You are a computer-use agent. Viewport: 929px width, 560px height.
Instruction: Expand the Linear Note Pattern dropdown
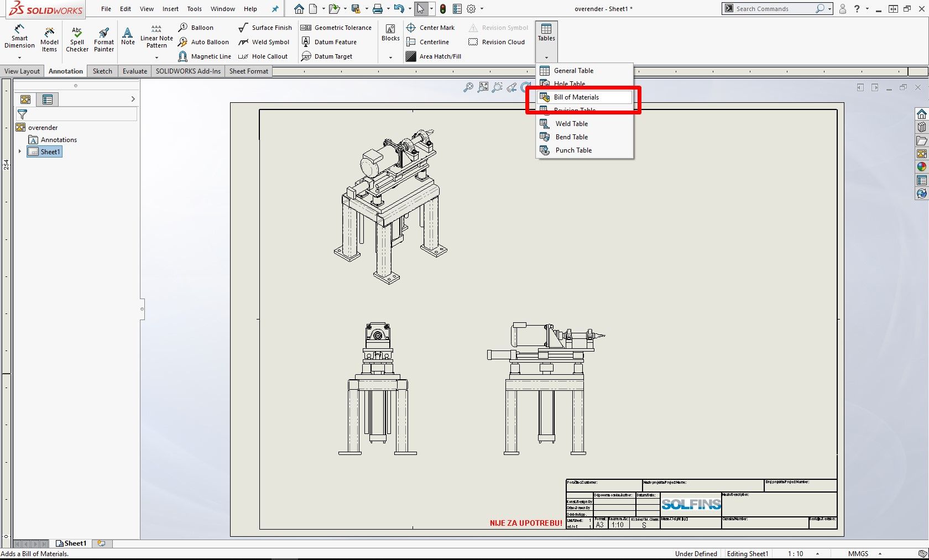tap(156, 57)
